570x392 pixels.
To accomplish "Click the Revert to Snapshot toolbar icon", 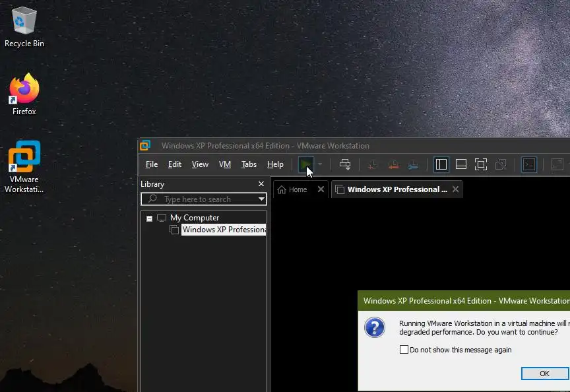I will tap(393, 165).
